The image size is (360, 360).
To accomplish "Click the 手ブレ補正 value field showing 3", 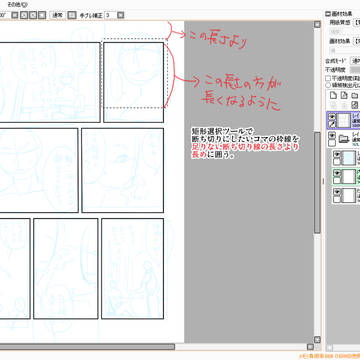I will pyautogui.click(x=110, y=15).
